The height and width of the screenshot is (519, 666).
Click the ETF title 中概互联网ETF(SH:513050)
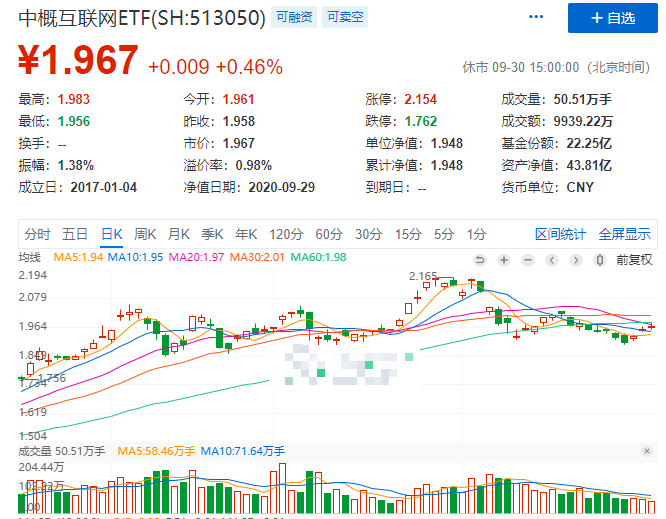pos(142,18)
